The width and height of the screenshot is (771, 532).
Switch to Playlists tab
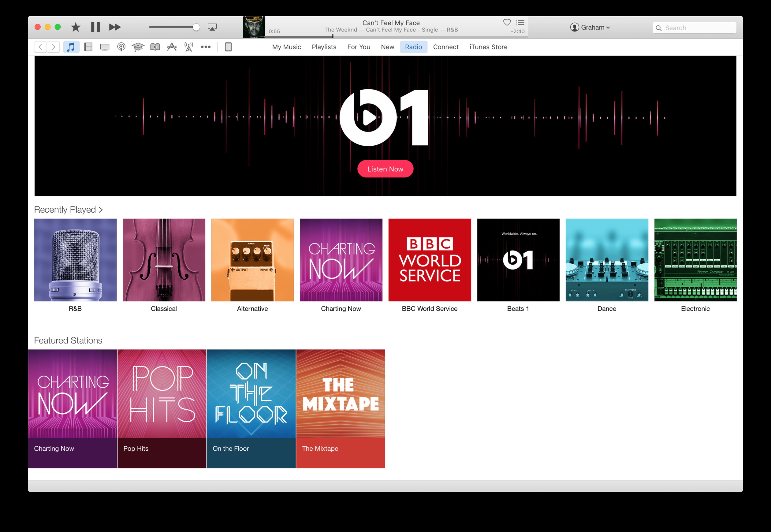pyautogui.click(x=324, y=47)
